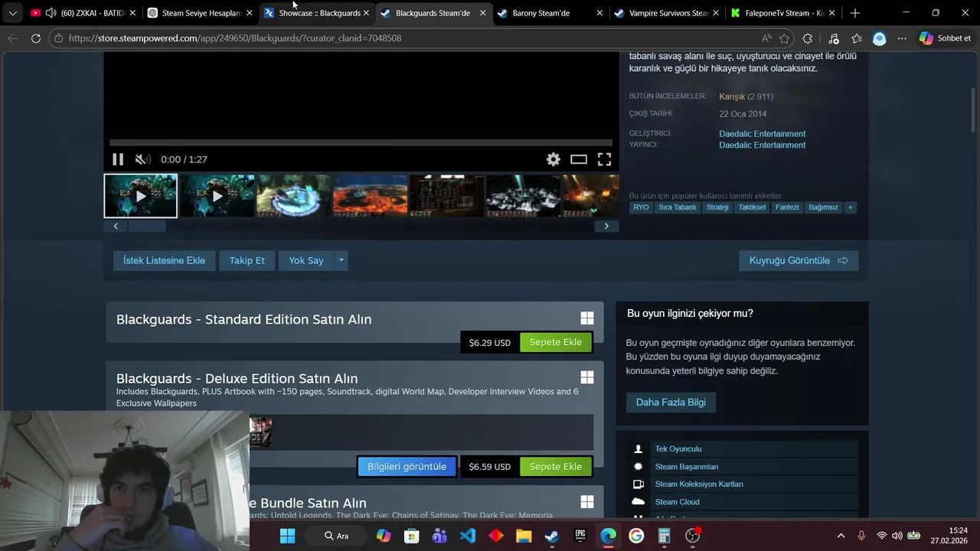This screenshot has height=551, width=980.
Task: Open Kuyruğu Görüntüle queue button
Action: pyautogui.click(x=799, y=260)
